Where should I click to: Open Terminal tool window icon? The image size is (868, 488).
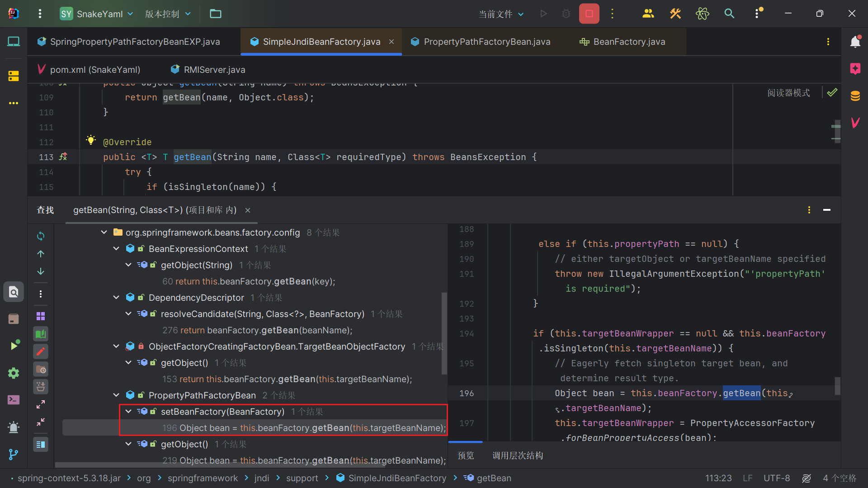14,400
